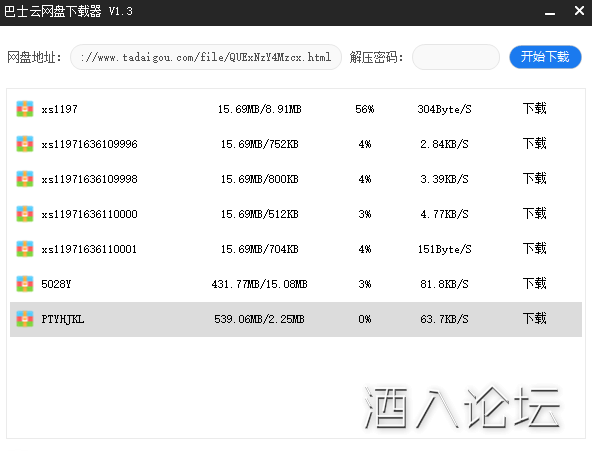Image resolution: width=592 pixels, height=452 pixels.
Task: Click the archive icon for xs11971636109998
Action: [25, 179]
